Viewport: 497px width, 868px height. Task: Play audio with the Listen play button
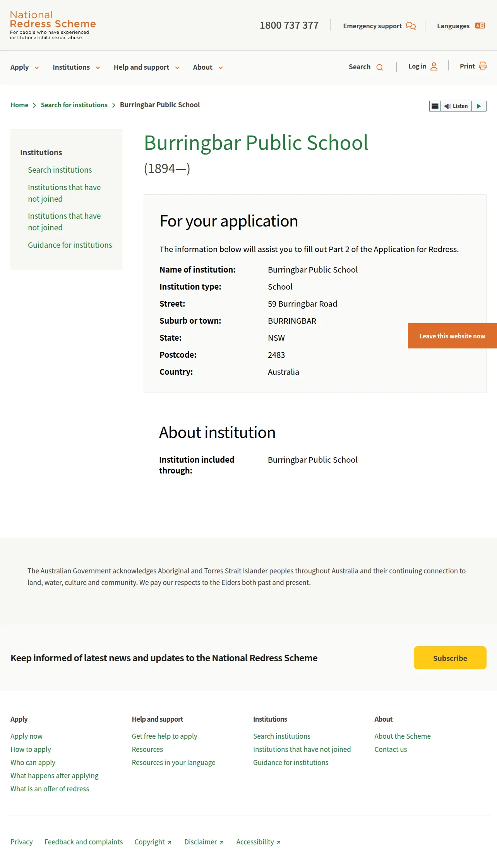(x=479, y=106)
